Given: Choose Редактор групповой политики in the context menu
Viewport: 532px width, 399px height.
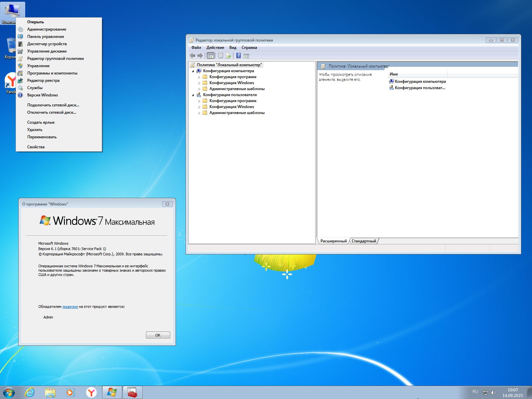Looking at the screenshot, I should point(59,59).
